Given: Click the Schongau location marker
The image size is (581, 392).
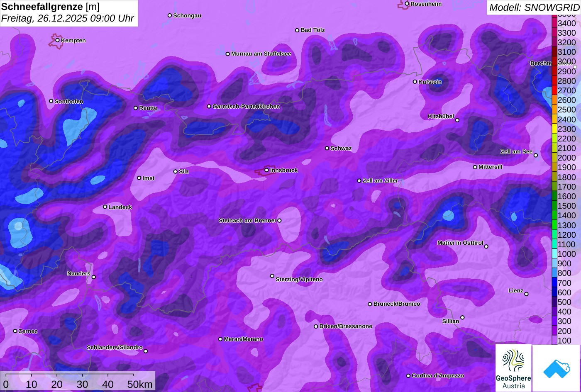Looking at the screenshot, I should [x=169, y=15].
